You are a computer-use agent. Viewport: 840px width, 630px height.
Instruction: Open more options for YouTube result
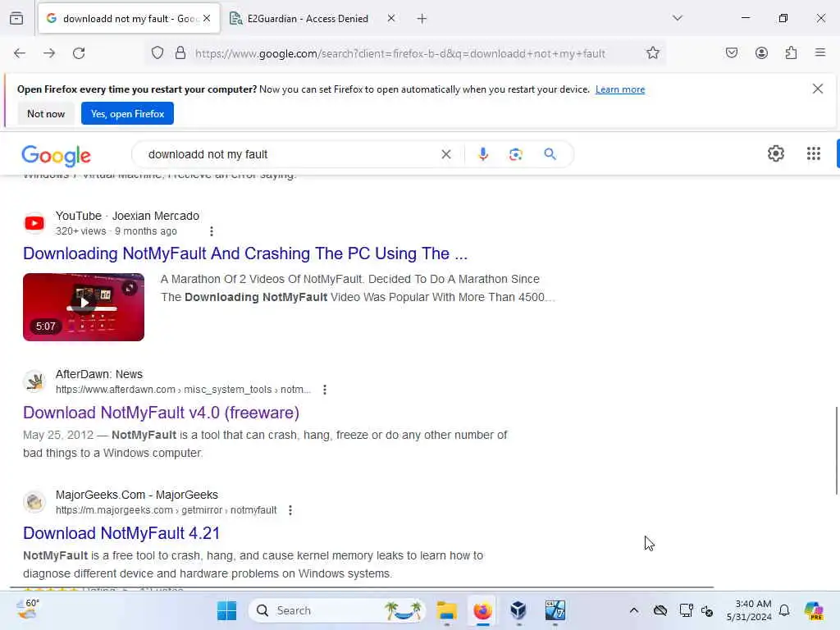point(212,231)
